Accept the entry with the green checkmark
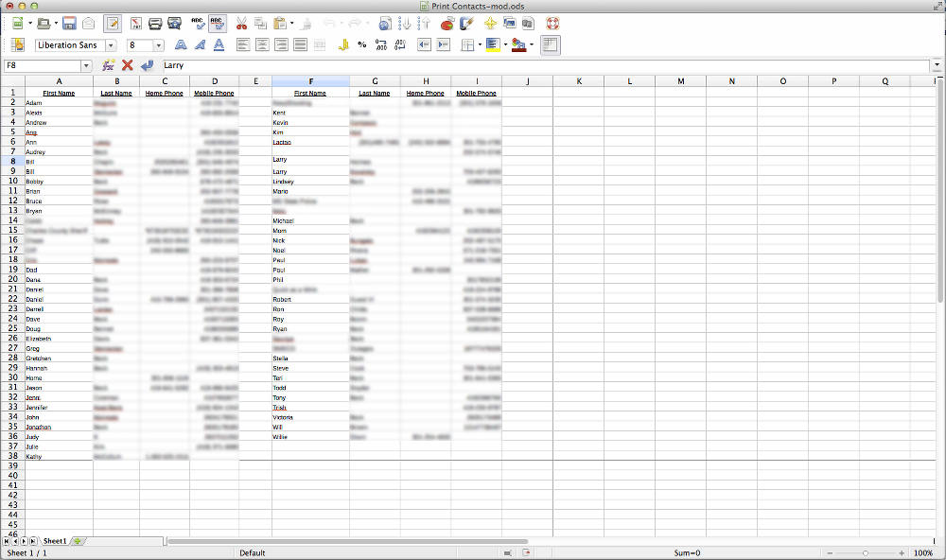 tap(148, 65)
